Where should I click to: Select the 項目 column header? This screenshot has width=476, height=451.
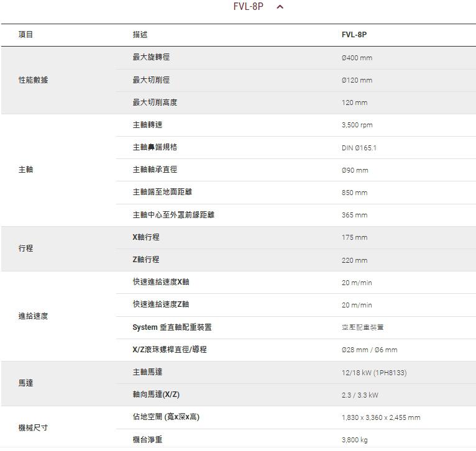(x=26, y=35)
